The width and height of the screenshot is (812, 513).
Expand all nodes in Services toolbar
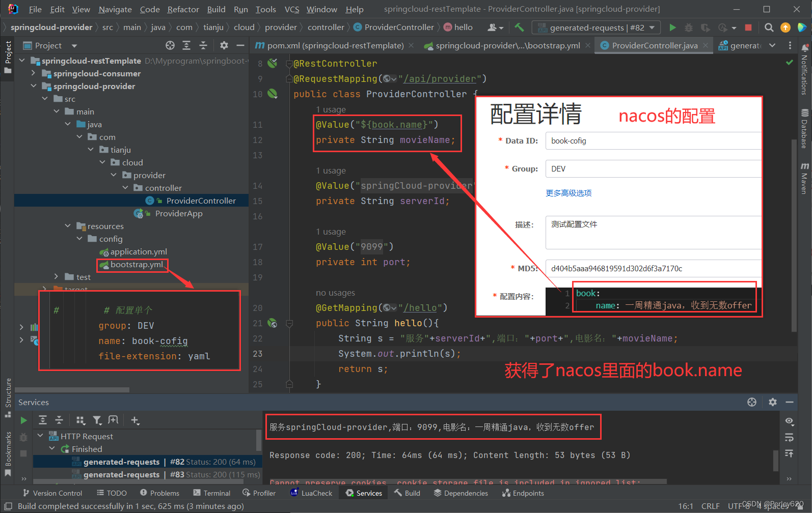[43, 420]
